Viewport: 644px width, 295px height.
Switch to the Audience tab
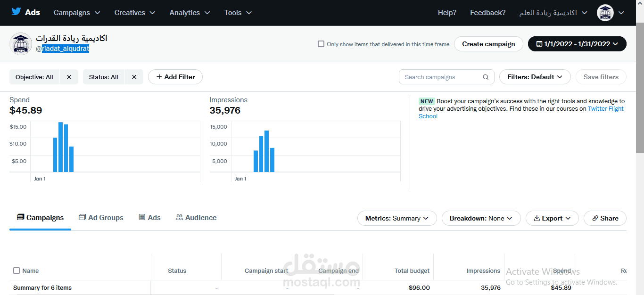[x=196, y=218]
